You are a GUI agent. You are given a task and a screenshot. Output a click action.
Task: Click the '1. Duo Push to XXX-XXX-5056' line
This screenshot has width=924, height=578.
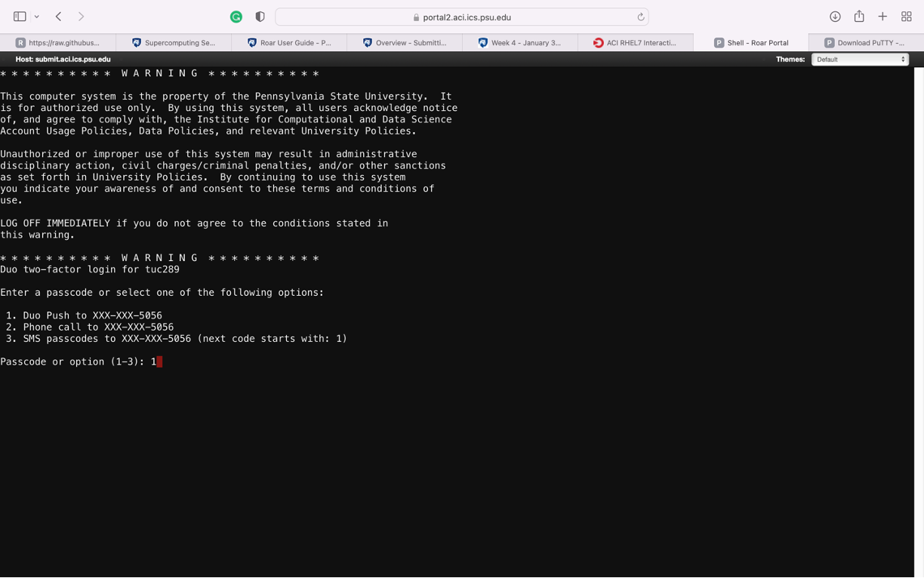[84, 315]
